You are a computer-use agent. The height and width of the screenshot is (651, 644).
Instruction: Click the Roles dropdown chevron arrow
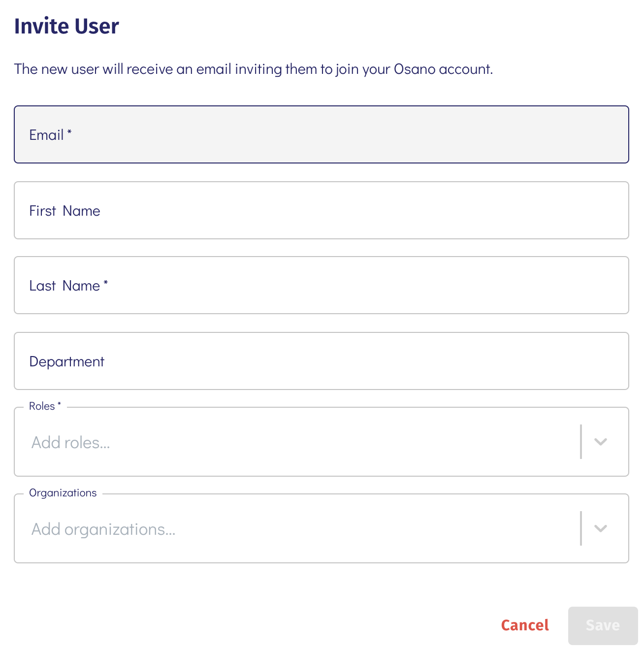click(x=600, y=442)
